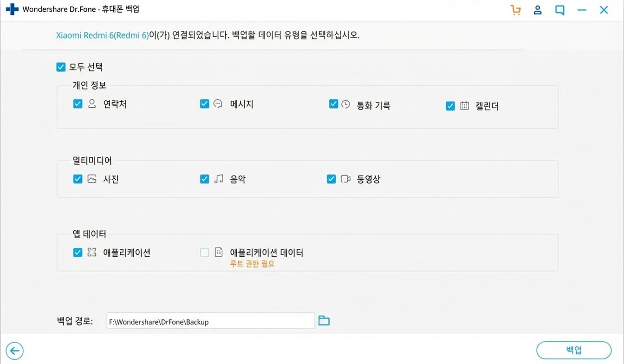The image size is (624, 364).
Task: Uncheck the 동영상 checkbox
Action: (331, 179)
